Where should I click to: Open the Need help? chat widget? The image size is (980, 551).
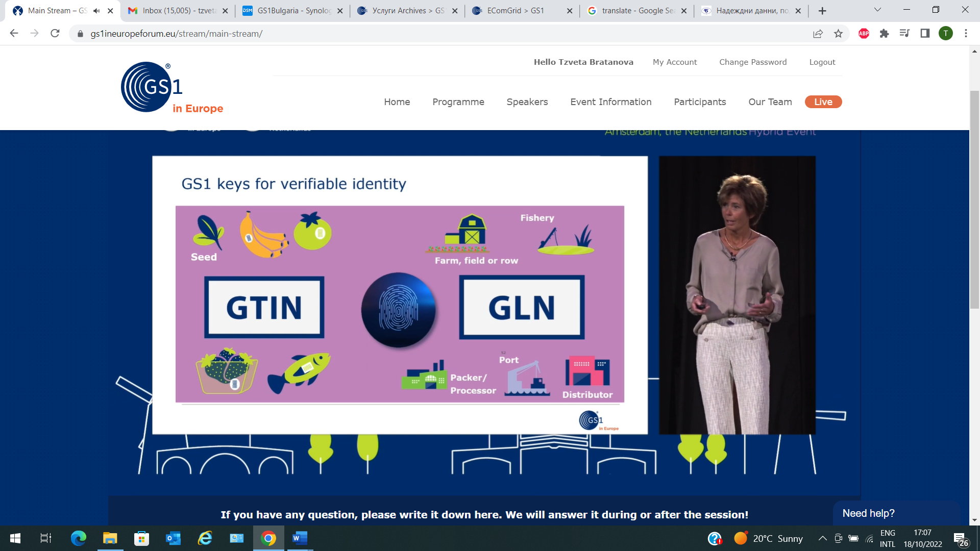point(897,513)
